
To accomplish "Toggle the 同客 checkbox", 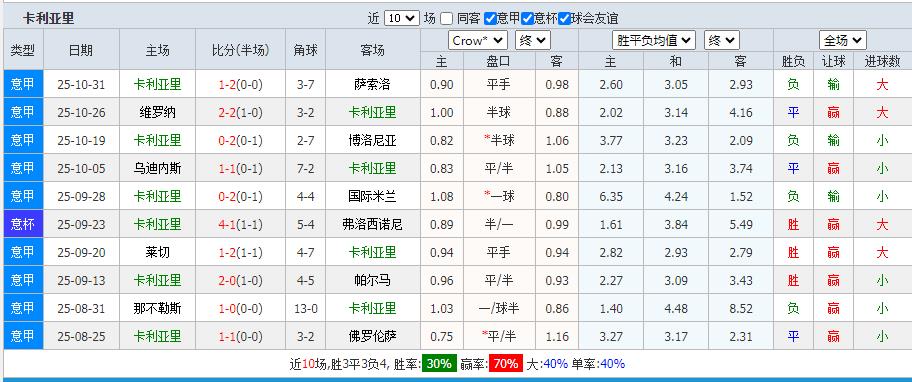I will pos(446,19).
